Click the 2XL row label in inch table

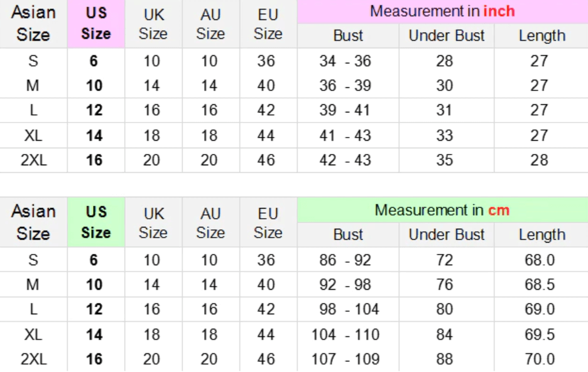[33, 160]
